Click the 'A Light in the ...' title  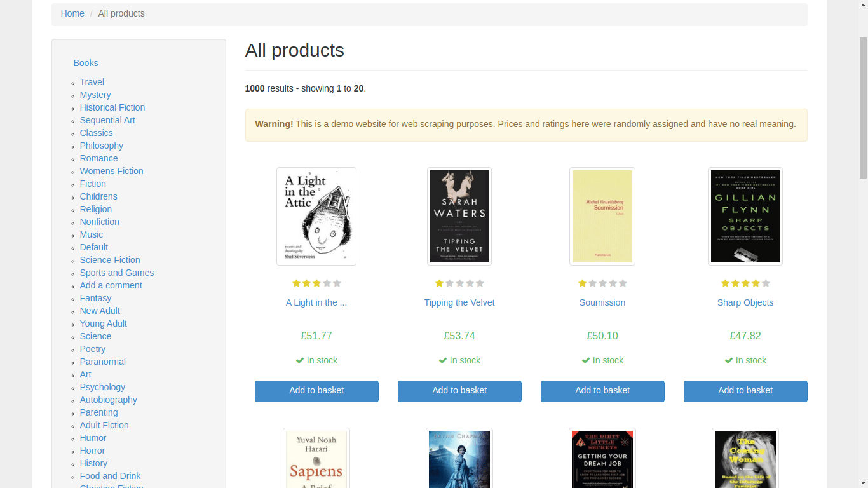pyautogui.click(x=316, y=302)
